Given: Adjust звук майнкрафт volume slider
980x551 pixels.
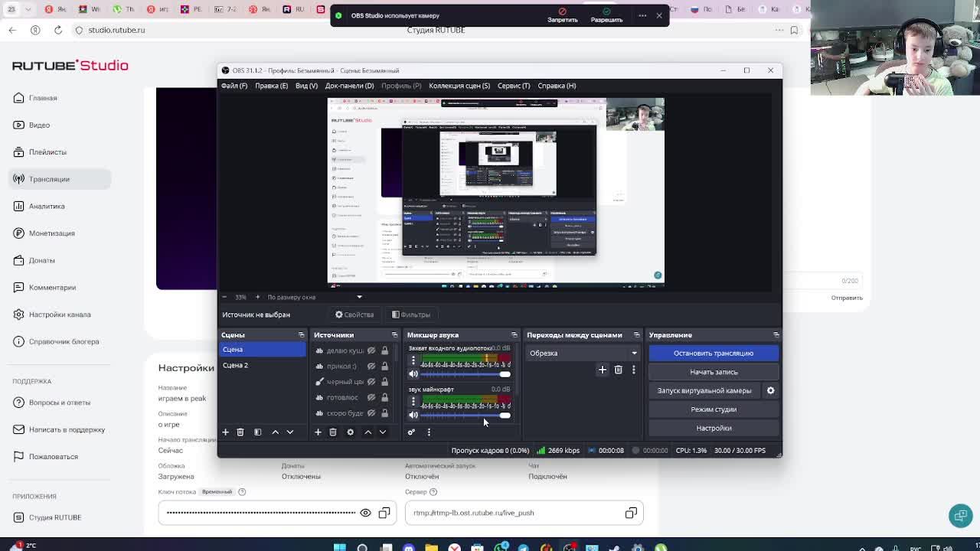Looking at the screenshot, I should (x=465, y=416).
